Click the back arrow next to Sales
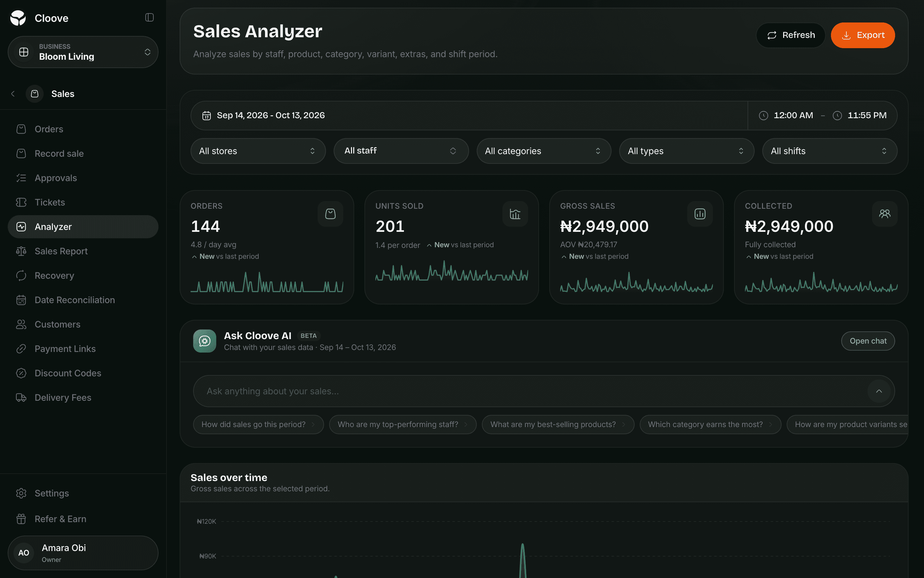 (x=13, y=94)
